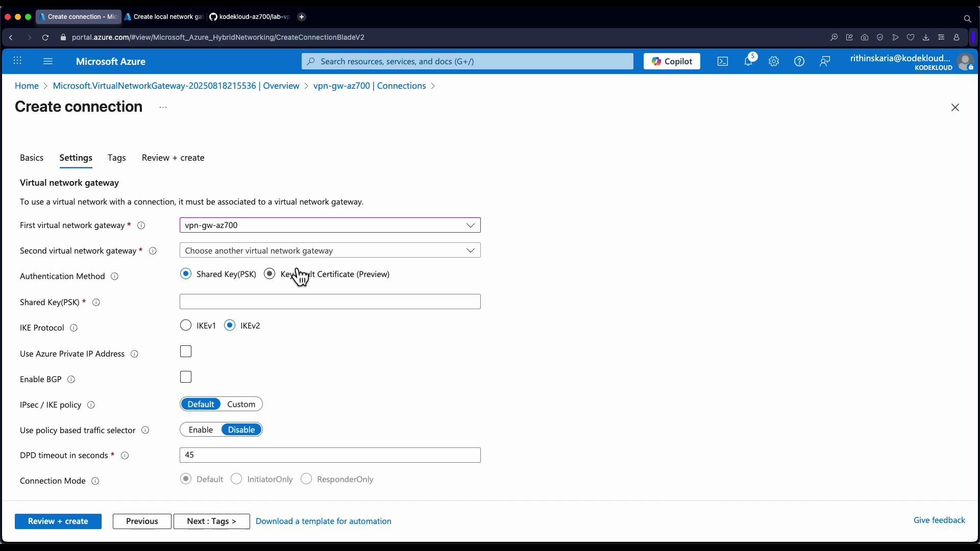Show info for IKE Protocol
This screenshot has height=551, width=980.
point(73,328)
